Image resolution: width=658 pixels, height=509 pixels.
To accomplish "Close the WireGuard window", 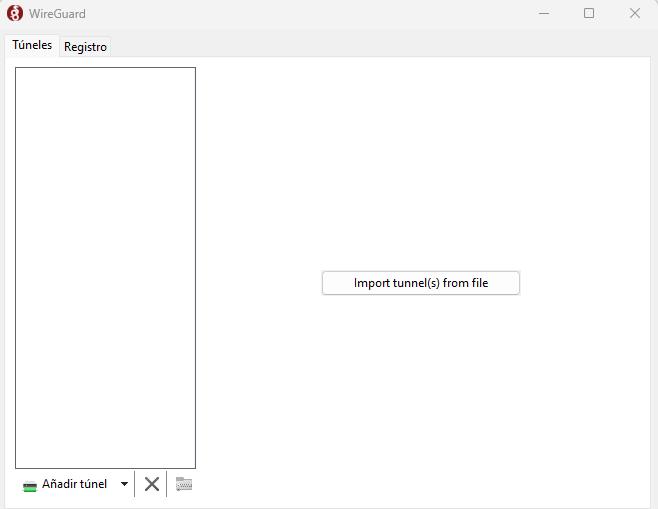I will (634, 14).
